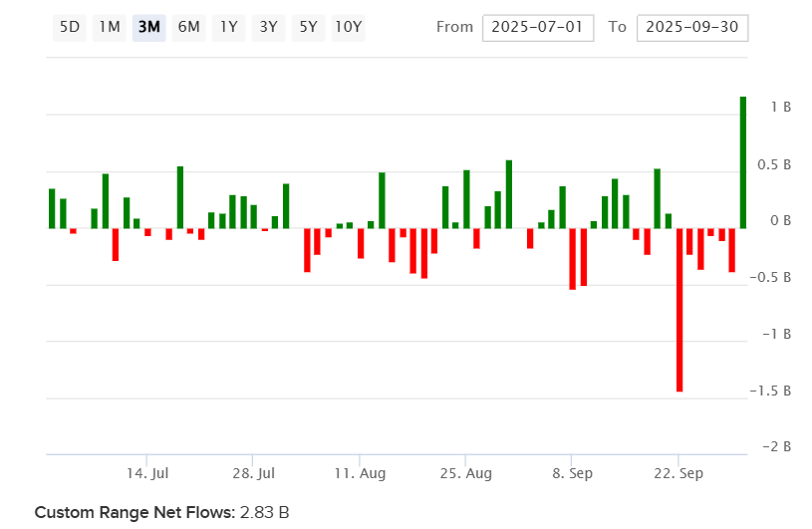Click the 11. Aug axis label
Image resolution: width=812 pixels, height=529 pixels.
pyautogui.click(x=360, y=473)
